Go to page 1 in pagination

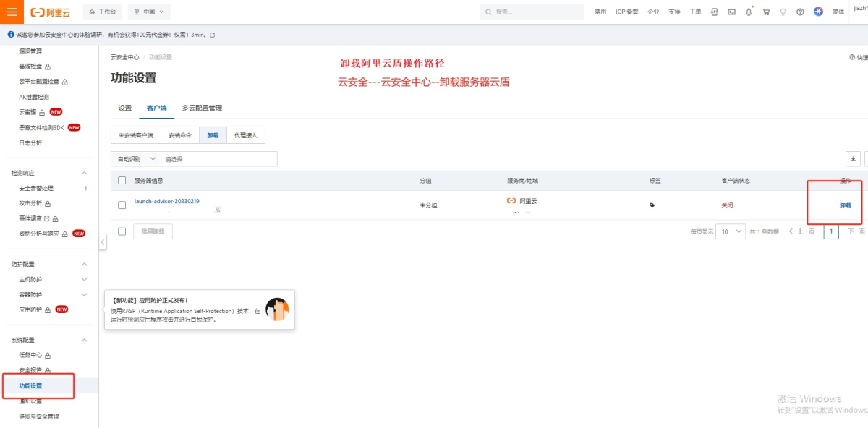pos(831,231)
